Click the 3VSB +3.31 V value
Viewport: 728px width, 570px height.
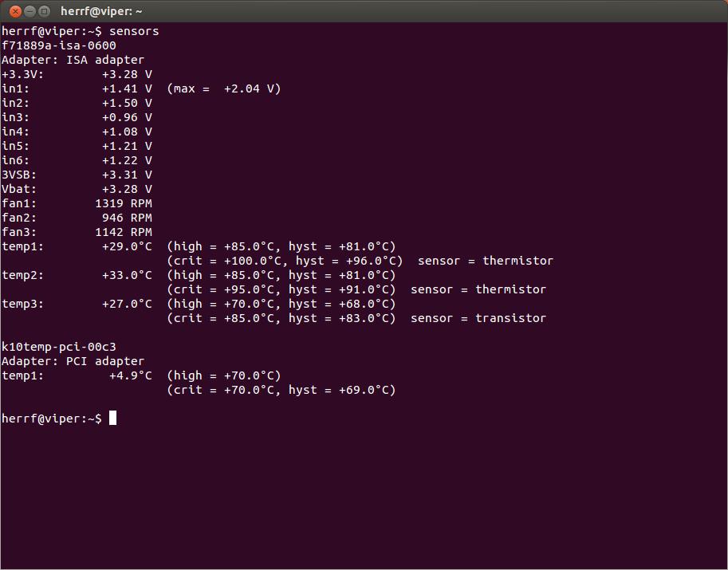click(127, 175)
